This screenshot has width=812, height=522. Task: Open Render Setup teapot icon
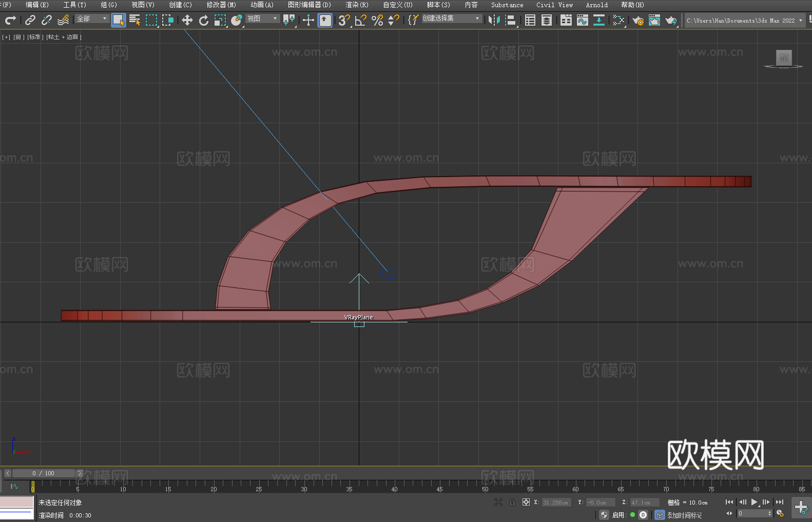coord(638,20)
